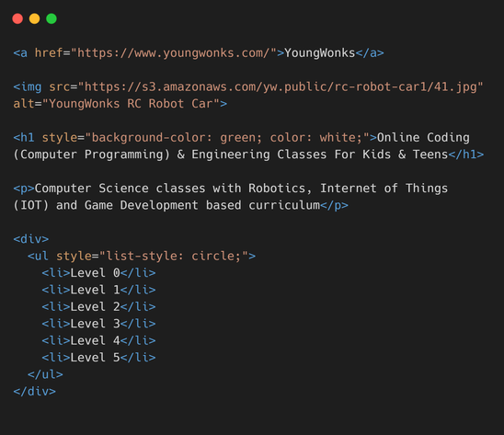The image size is (504, 435).
Task: Click the opening <div> tag
Action: 31,239
